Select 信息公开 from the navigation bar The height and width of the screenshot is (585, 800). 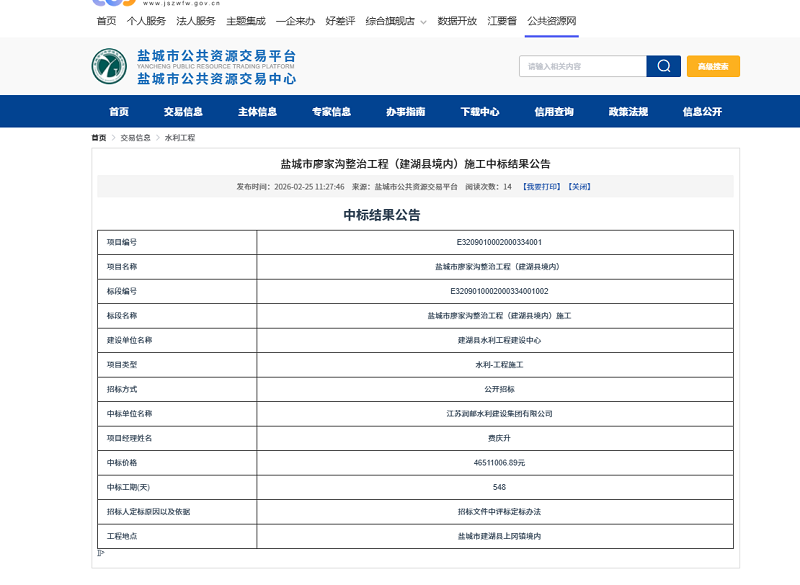[x=704, y=112]
